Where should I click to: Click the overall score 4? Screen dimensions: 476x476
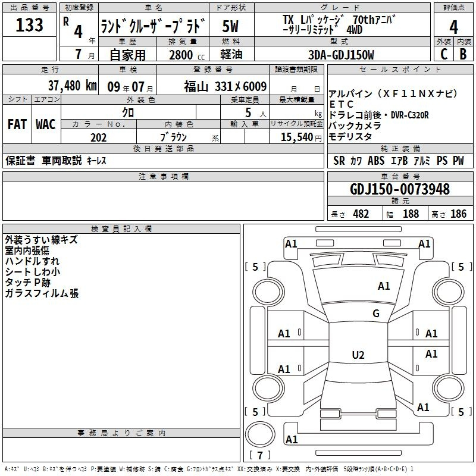pyautogui.click(x=453, y=27)
